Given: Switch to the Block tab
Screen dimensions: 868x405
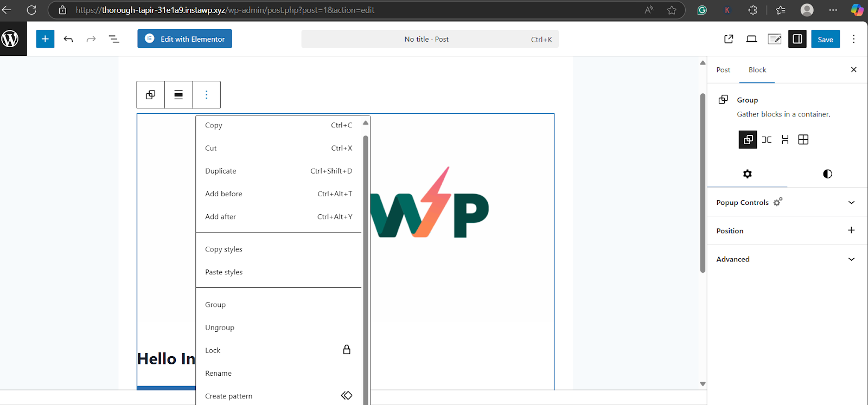Looking at the screenshot, I should coord(757,70).
